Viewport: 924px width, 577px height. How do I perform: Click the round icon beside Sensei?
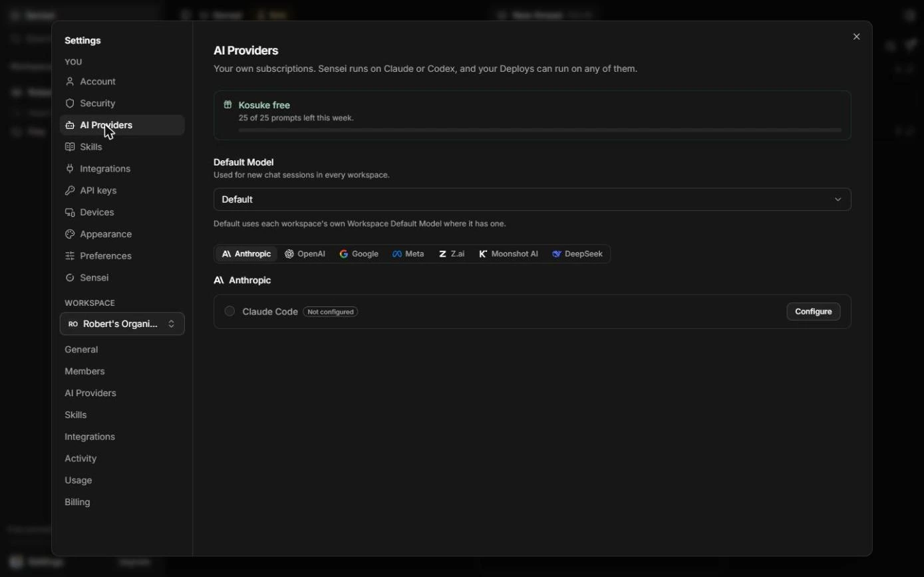click(x=70, y=278)
